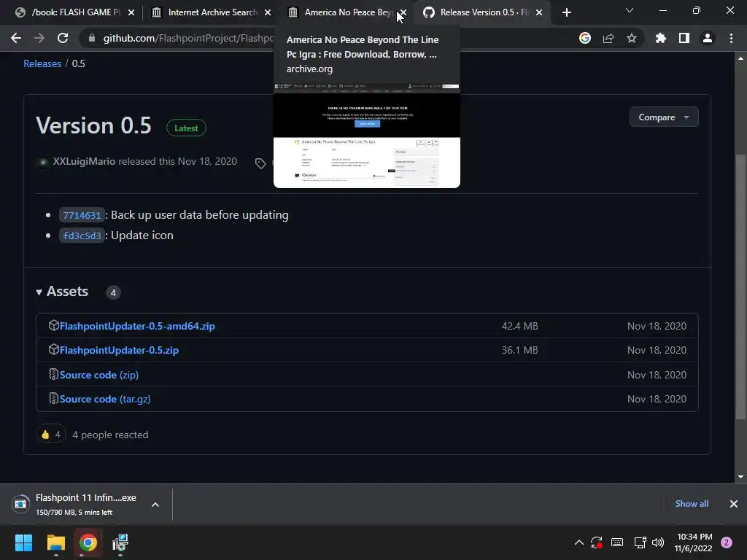Close the /book: FLASH GAME tab

131,12
